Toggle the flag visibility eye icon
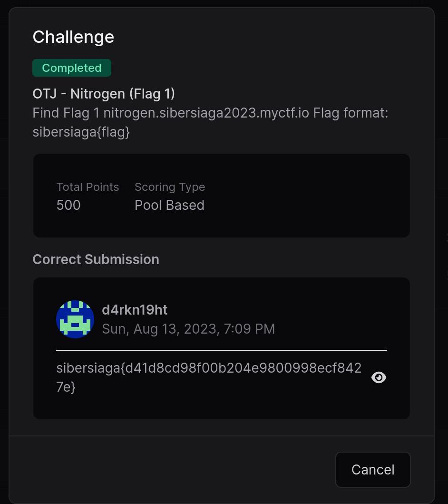Screen dimensions: 448x504 point(379,377)
